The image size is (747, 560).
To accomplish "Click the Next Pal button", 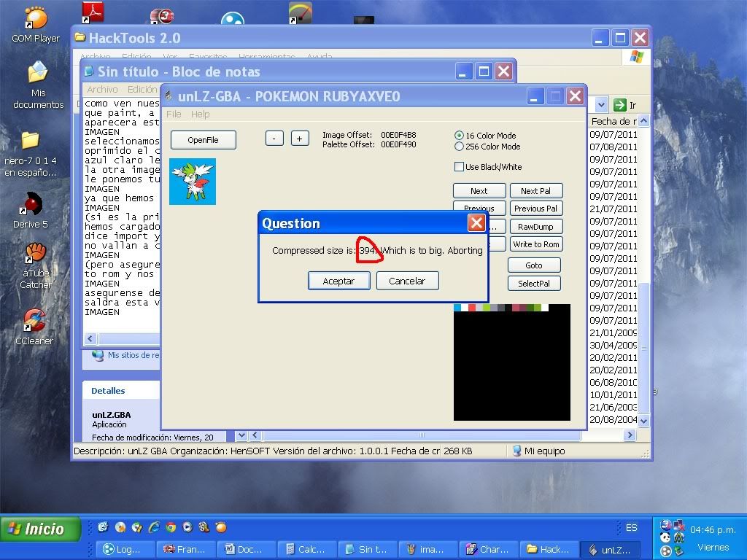I will (536, 191).
